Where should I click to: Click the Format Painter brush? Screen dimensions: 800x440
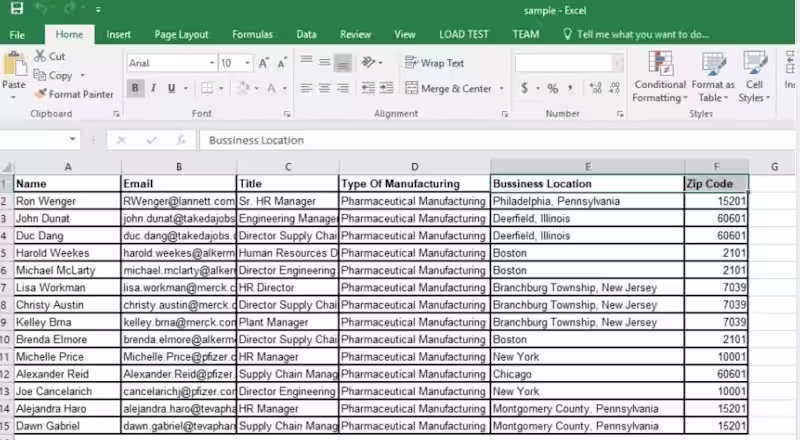tap(40, 94)
